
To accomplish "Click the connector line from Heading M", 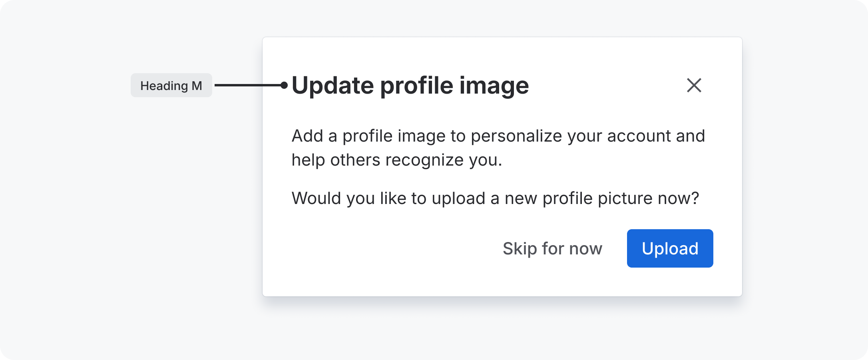I will (248, 85).
